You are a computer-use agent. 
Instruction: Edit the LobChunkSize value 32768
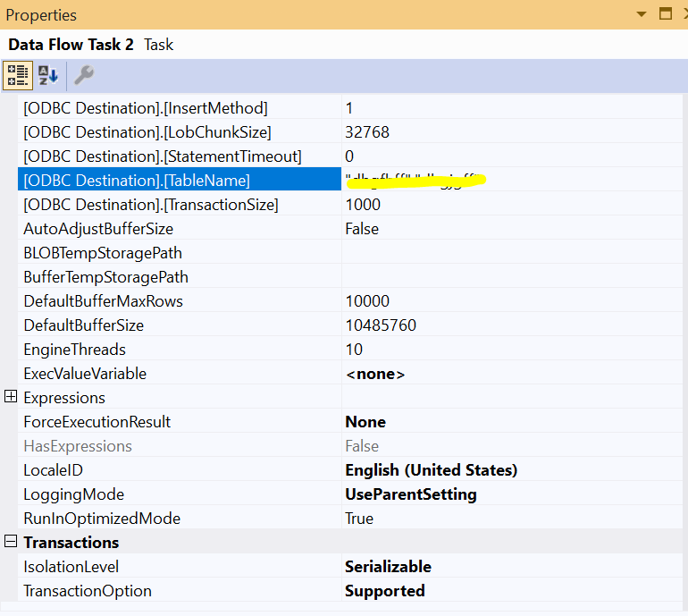[512, 132]
